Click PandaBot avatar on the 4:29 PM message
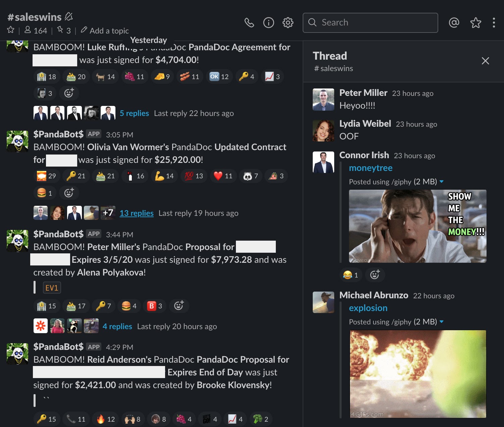The height and width of the screenshot is (427, 504). [17, 353]
